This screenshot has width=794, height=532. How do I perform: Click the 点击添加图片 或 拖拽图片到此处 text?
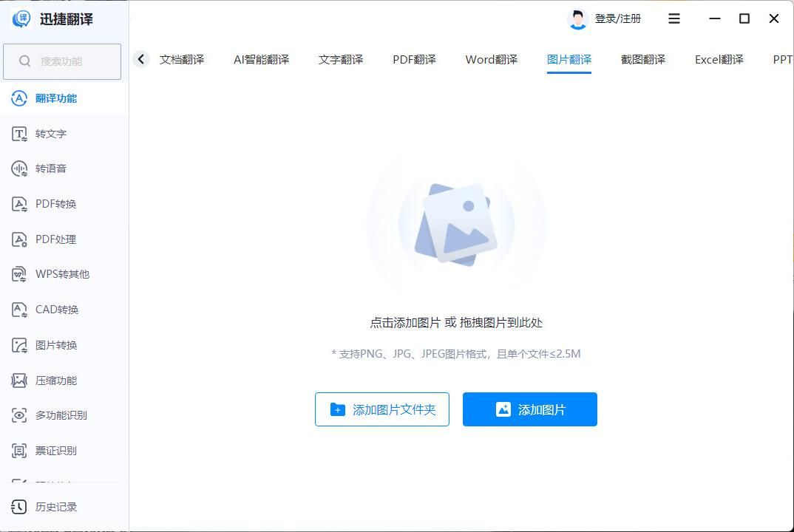pos(456,322)
